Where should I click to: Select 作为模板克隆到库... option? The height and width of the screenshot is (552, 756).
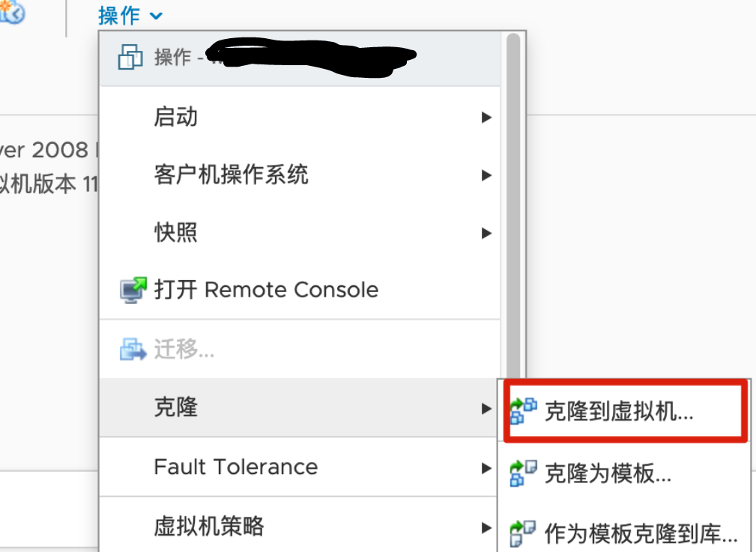pos(641,534)
